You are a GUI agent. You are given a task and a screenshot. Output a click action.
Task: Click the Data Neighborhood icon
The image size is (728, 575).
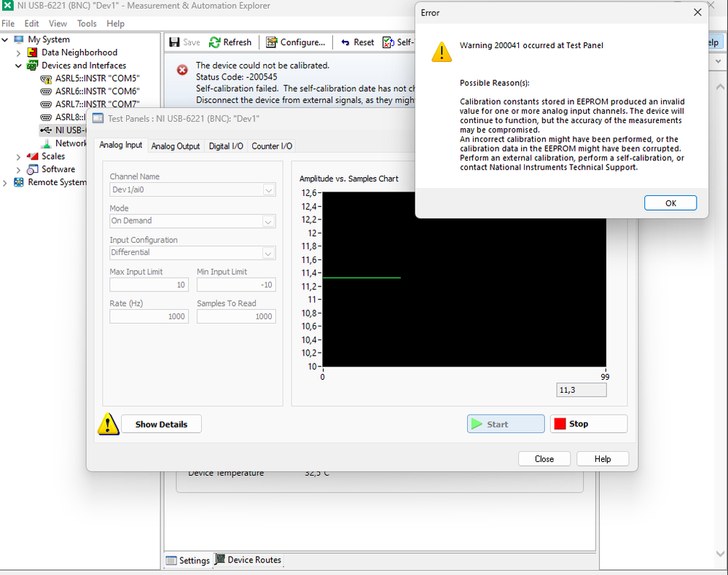pyautogui.click(x=33, y=52)
